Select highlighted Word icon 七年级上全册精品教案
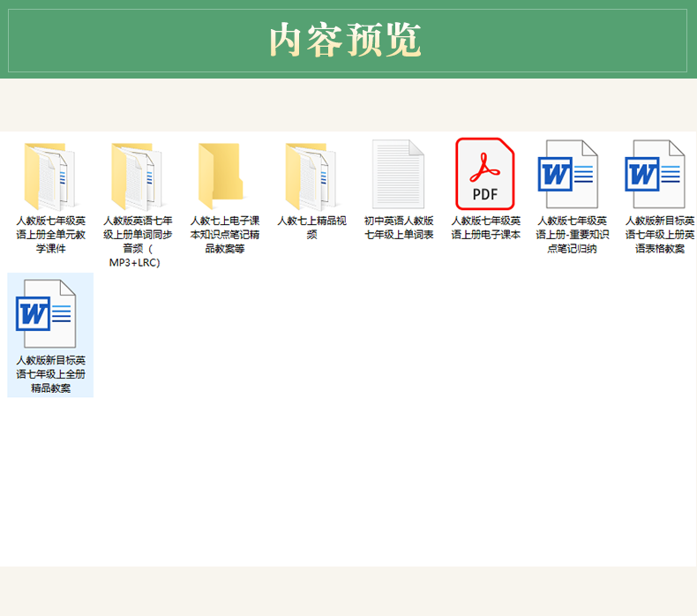 pos(46,313)
